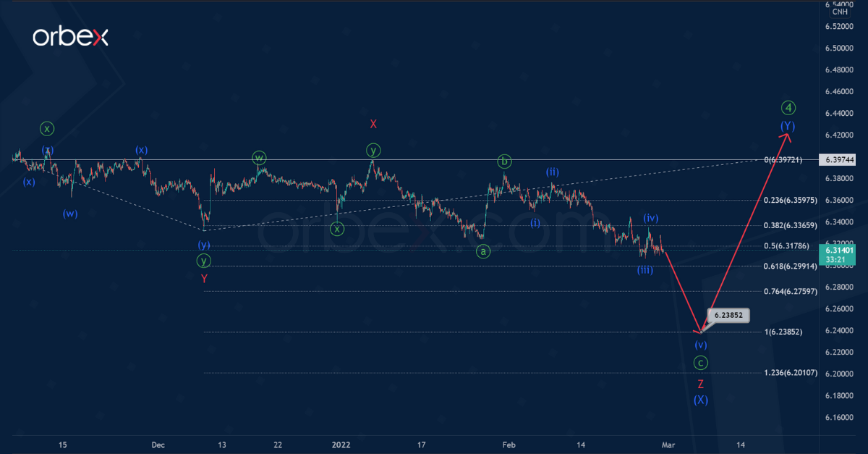Click the 2022 label on the time axis
The image size is (868, 454).
[x=341, y=444]
